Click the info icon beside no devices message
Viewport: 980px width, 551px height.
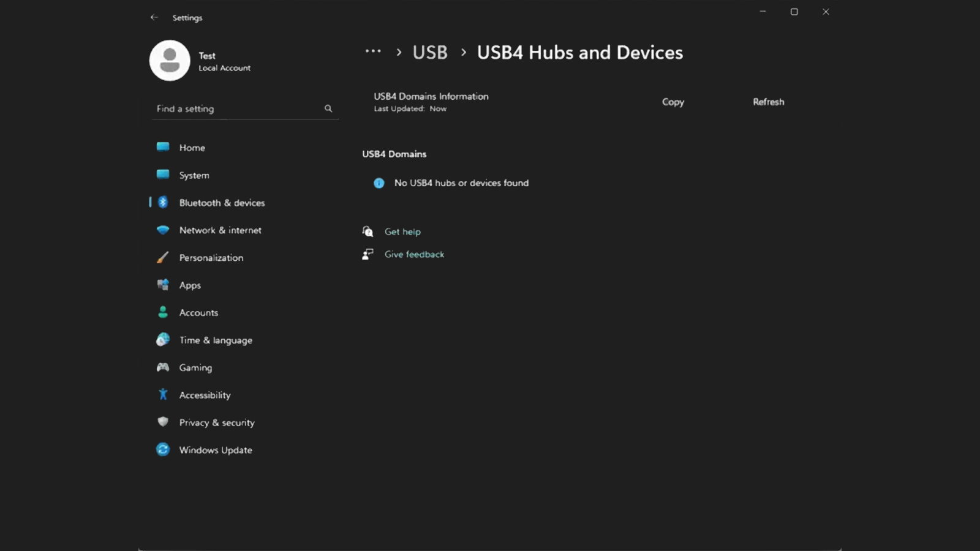pyautogui.click(x=379, y=183)
